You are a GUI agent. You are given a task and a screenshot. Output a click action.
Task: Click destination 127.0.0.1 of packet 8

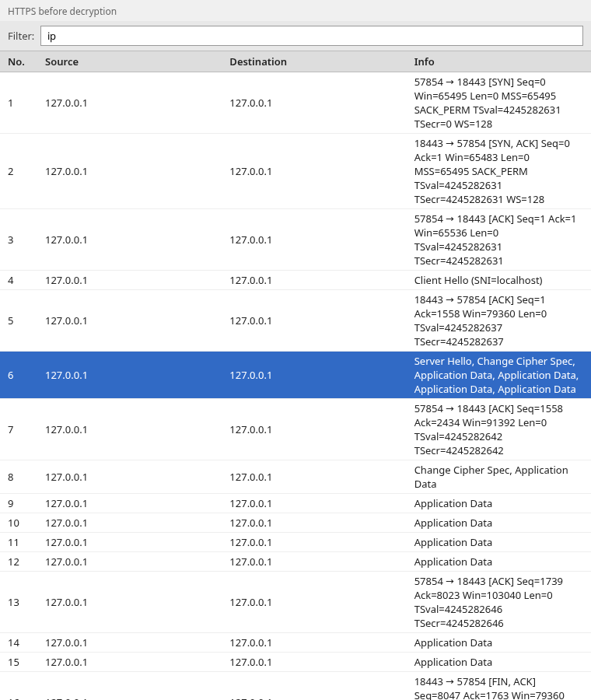[x=251, y=478]
